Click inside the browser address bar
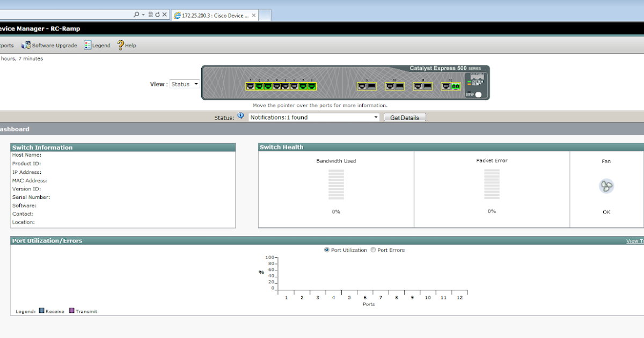Viewport: 644px width, 338px height. (64, 14)
